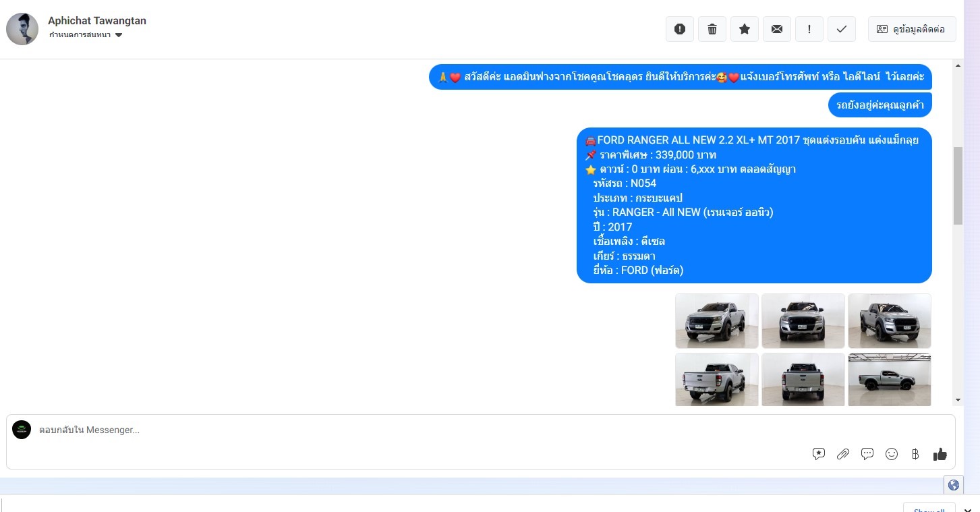The image size is (980, 512).
Task: Click the สวัสดีค่ะ greeting message bubble
Action: click(681, 77)
